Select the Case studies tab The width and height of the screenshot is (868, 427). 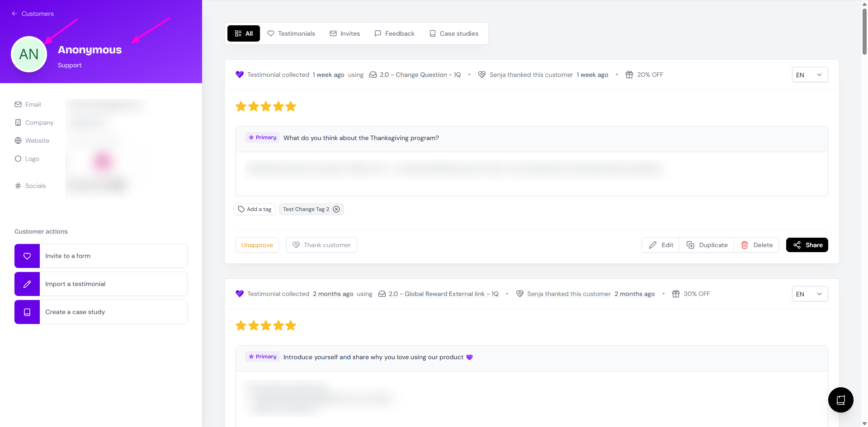[x=454, y=33]
